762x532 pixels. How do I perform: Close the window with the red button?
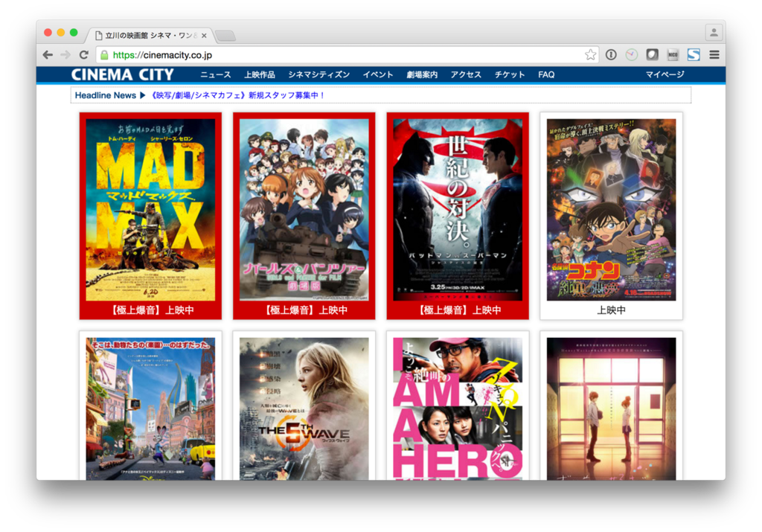(48, 33)
